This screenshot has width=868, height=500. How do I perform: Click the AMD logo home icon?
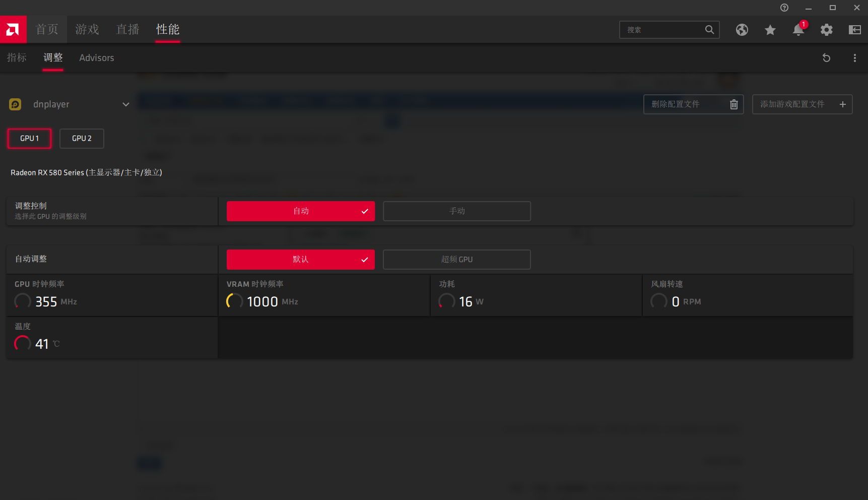coord(13,30)
